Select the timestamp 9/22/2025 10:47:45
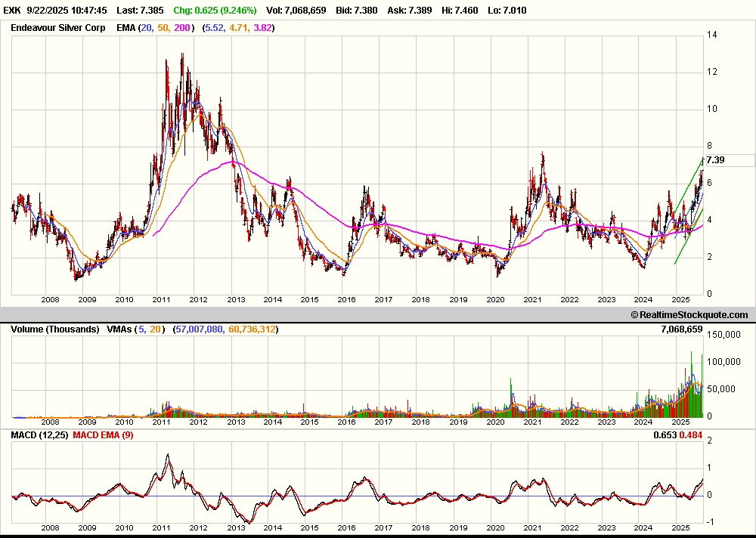This screenshot has width=756, height=538. pyautogui.click(x=67, y=10)
